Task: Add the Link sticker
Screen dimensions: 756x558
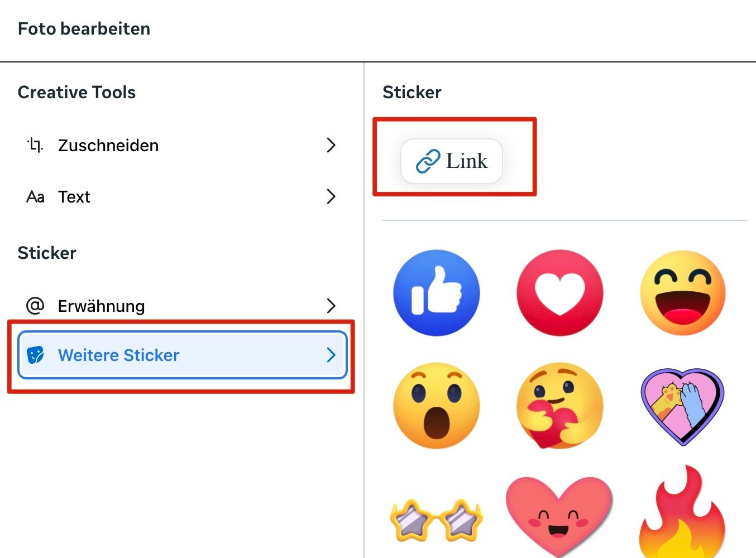Action: tap(452, 161)
